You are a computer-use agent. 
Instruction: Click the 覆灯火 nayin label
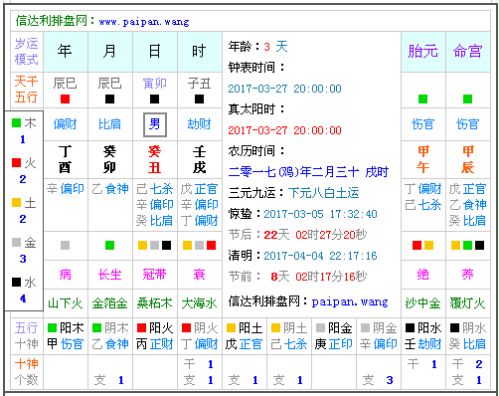click(x=468, y=303)
